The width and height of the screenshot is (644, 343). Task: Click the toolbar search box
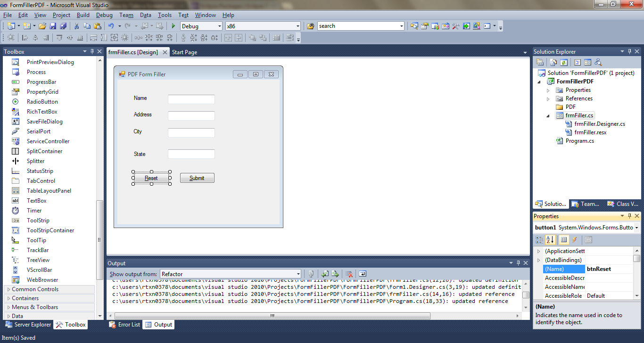(x=358, y=26)
